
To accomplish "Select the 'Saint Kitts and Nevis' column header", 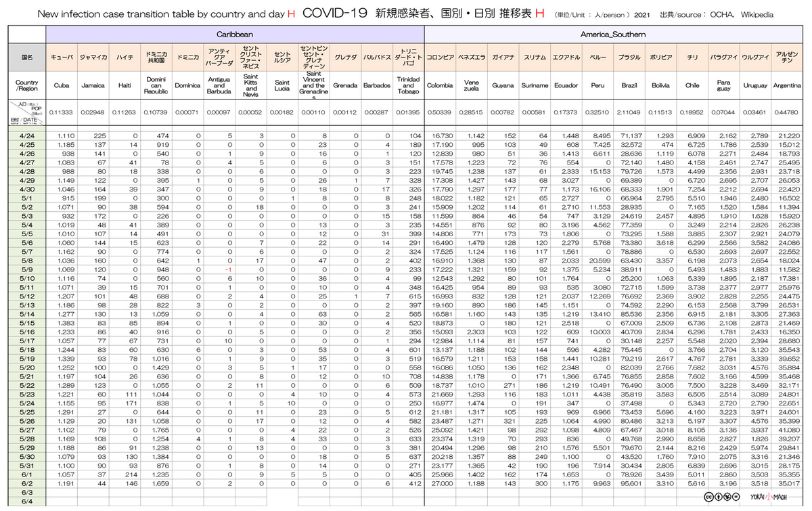I will pyautogui.click(x=251, y=86).
